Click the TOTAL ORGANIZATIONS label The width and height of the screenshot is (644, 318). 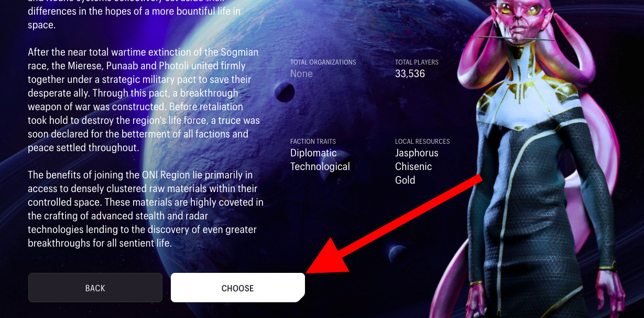coord(323,62)
